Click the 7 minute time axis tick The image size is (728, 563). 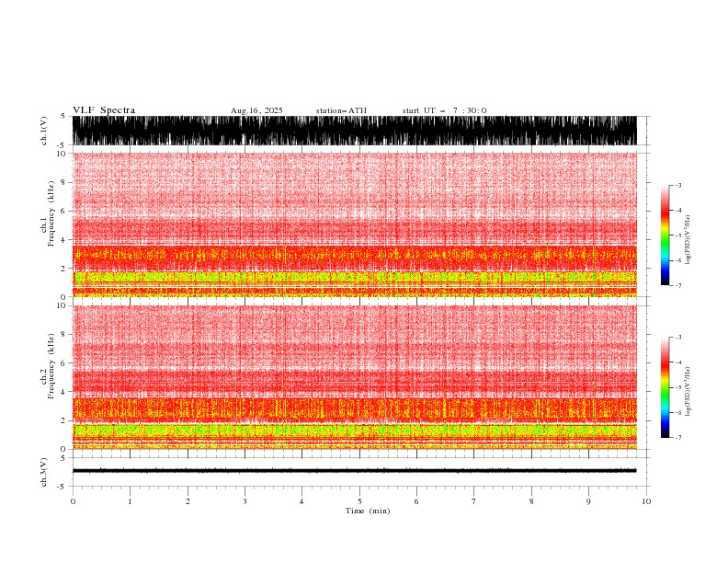[474, 501]
